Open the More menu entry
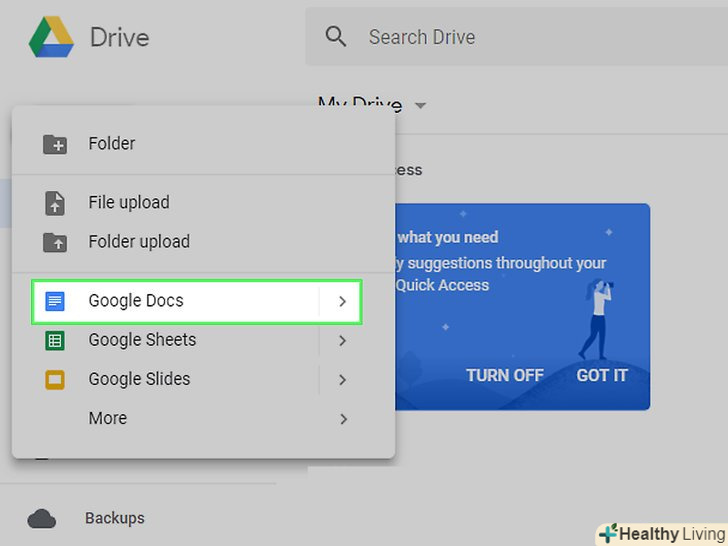Image resolution: width=728 pixels, height=546 pixels. click(203, 418)
